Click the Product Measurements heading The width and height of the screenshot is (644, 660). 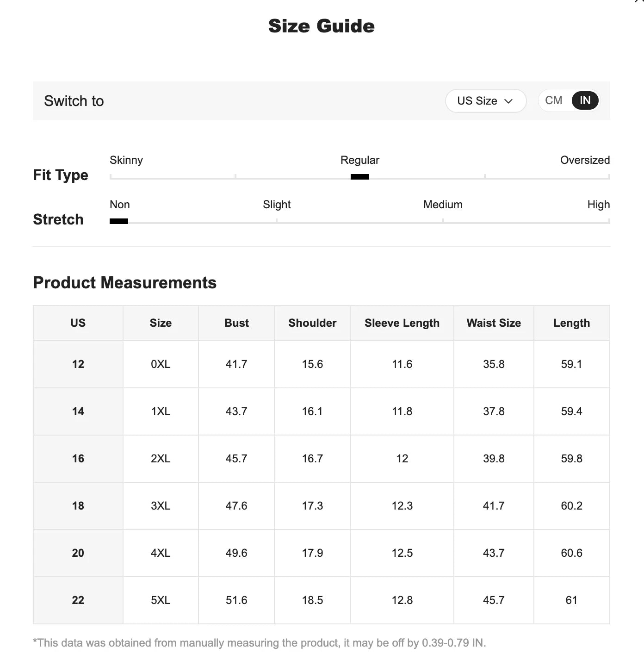tap(124, 283)
